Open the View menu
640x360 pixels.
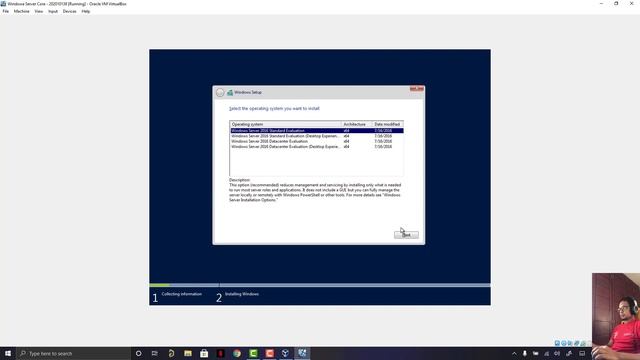[x=39, y=11]
